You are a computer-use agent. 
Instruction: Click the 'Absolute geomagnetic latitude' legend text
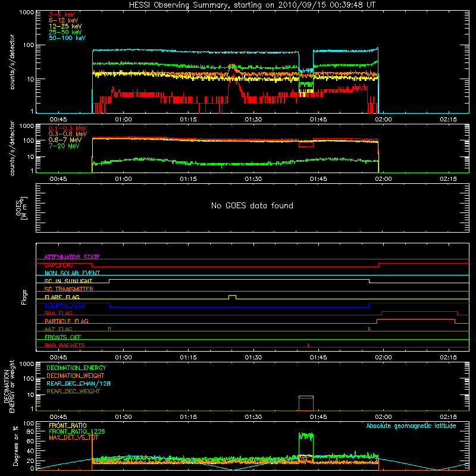click(411, 425)
